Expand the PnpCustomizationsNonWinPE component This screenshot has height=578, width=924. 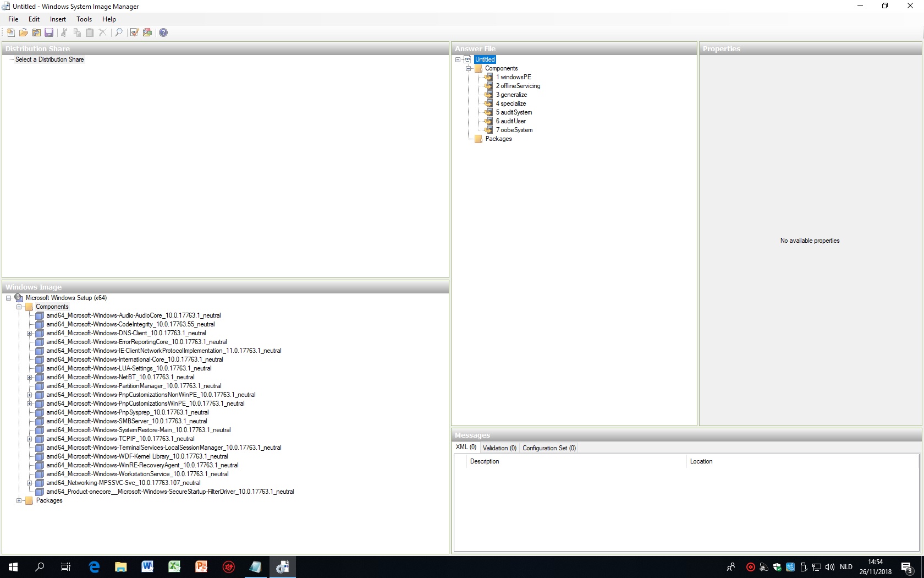[30, 395]
